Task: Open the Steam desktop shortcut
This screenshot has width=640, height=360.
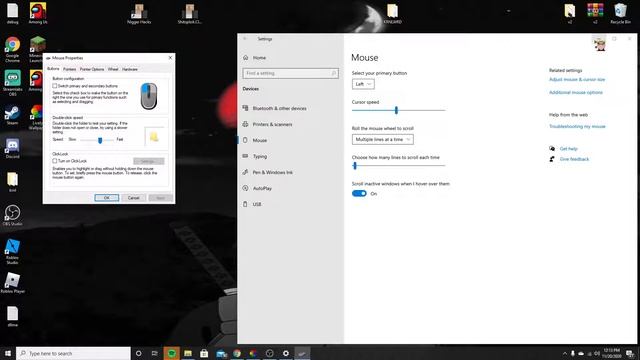Action: pyautogui.click(x=12, y=115)
